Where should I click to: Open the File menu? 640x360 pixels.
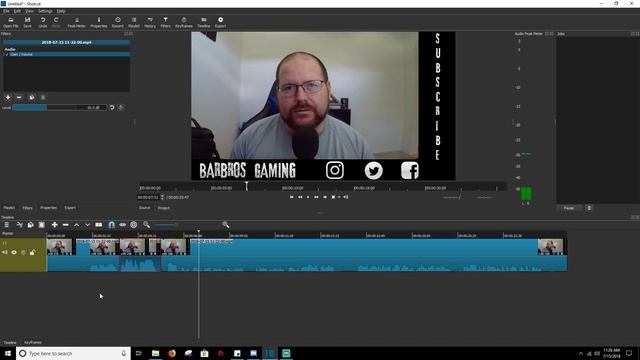[6, 11]
